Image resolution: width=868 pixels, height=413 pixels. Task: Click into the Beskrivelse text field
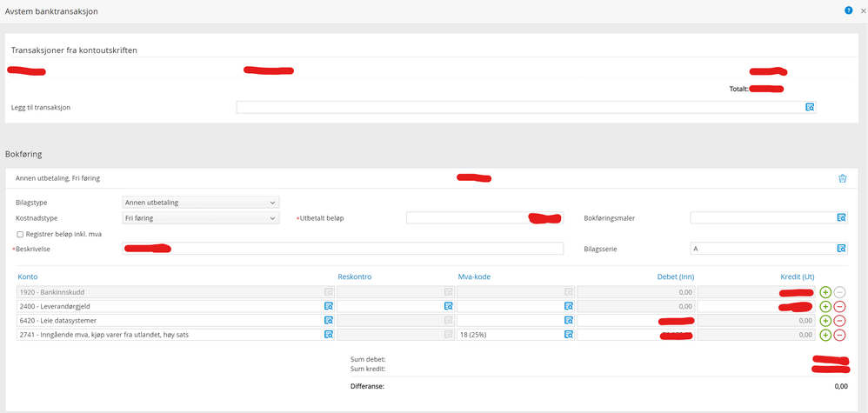(343, 249)
